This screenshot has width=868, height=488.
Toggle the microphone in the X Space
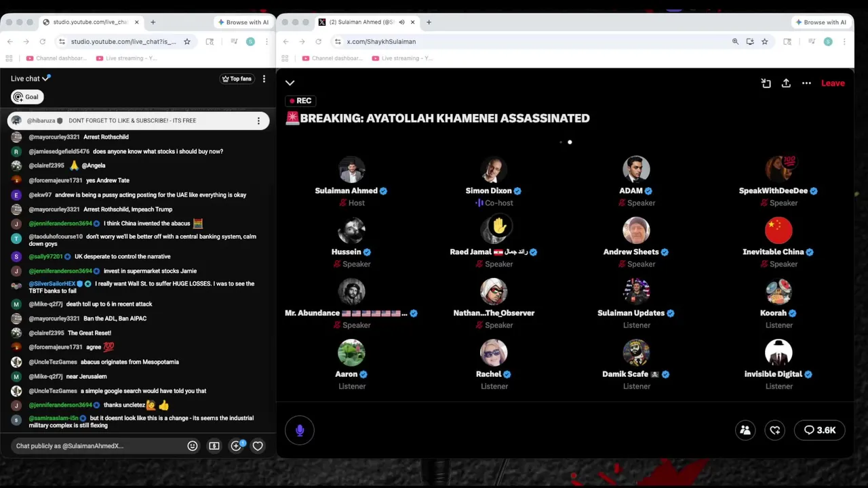[300, 430]
